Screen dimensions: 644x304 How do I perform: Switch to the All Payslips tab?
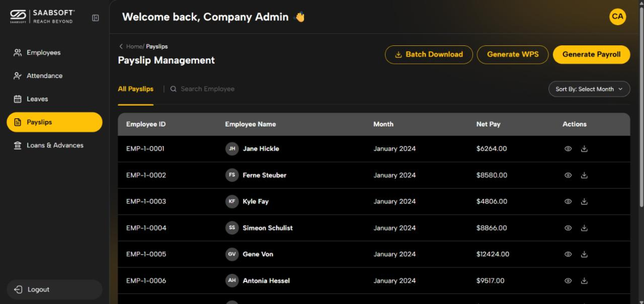(136, 89)
